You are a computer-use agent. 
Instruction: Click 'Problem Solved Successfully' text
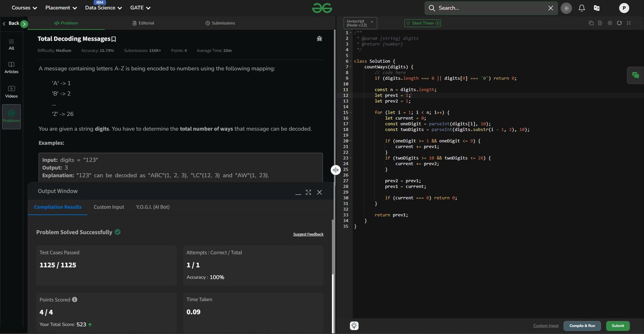[74, 232]
